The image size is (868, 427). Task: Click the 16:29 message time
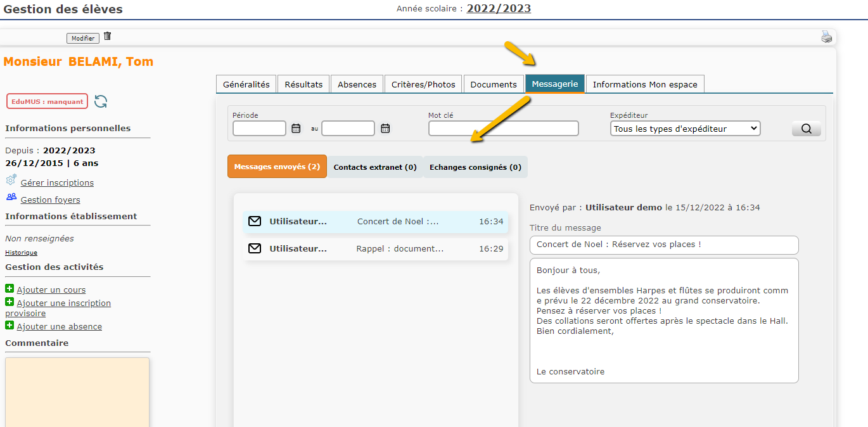[x=491, y=249]
